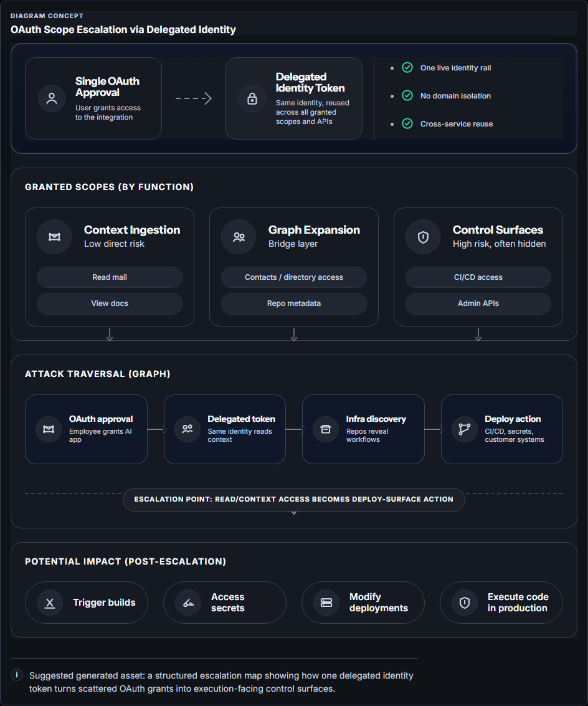Image resolution: width=588 pixels, height=706 pixels.
Task: Select the CI/CD access scope pill
Action: click(478, 277)
